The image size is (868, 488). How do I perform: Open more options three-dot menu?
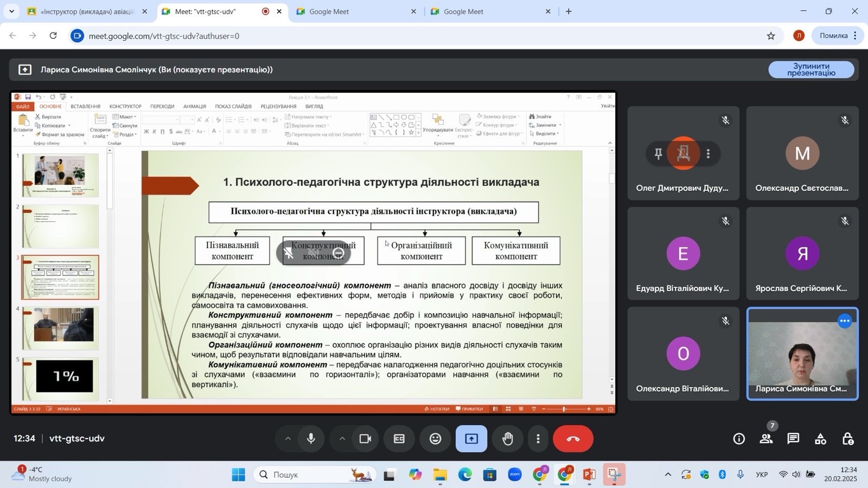click(x=538, y=439)
